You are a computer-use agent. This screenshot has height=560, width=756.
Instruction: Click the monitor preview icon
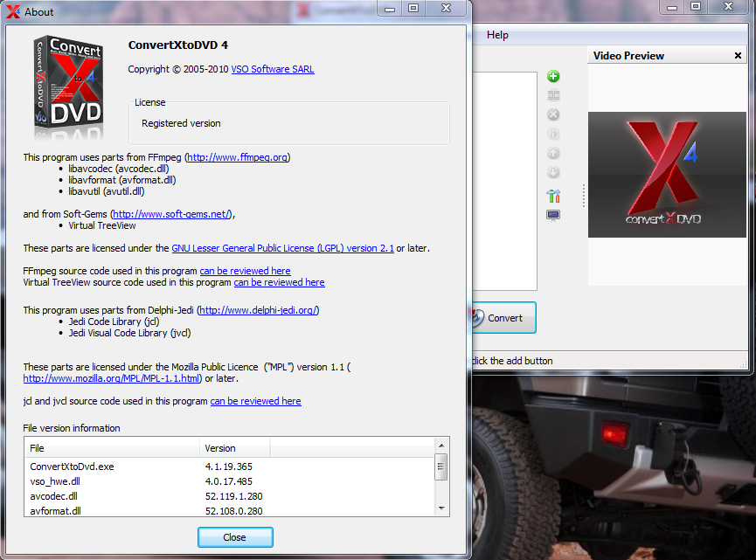(x=553, y=215)
